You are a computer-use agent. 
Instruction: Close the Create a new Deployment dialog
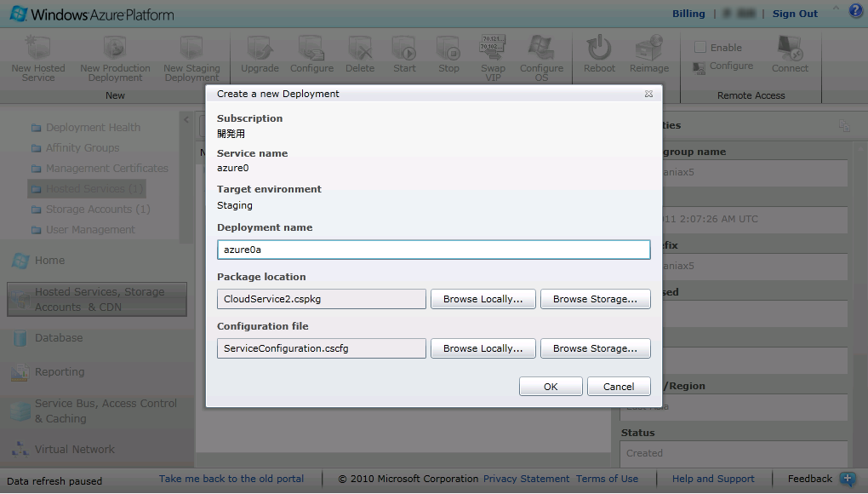point(648,94)
